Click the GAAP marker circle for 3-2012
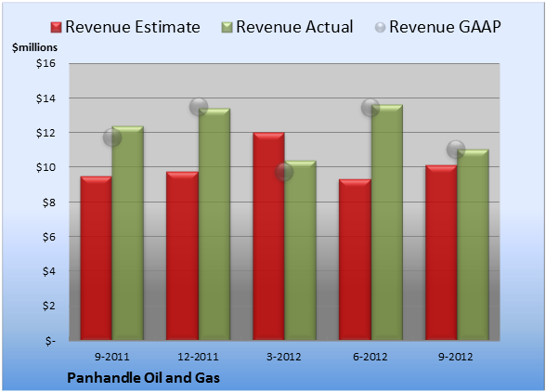Viewport: 546px width, 392px height. (x=284, y=172)
